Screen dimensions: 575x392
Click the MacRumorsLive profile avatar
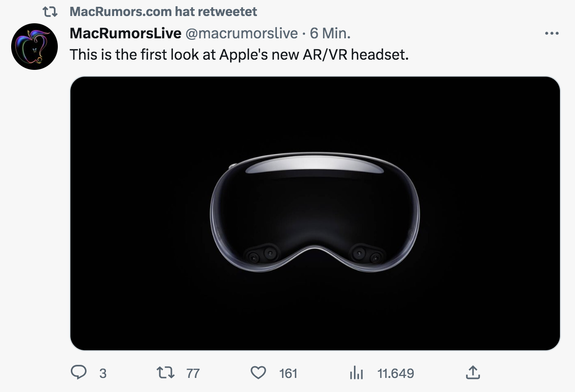pos(34,47)
